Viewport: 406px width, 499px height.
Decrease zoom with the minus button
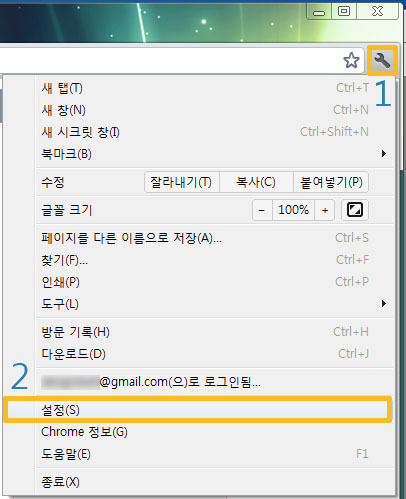pyautogui.click(x=262, y=210)
